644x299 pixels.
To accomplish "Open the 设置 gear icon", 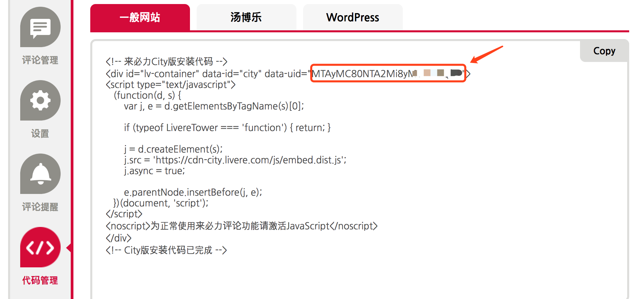I will (x=40, y=100).
